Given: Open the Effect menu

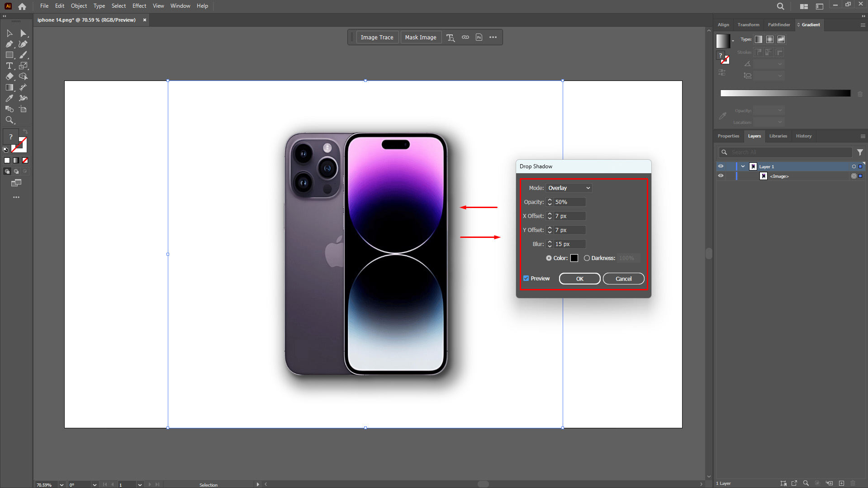Looking at the screenshot, I should 139,6.
